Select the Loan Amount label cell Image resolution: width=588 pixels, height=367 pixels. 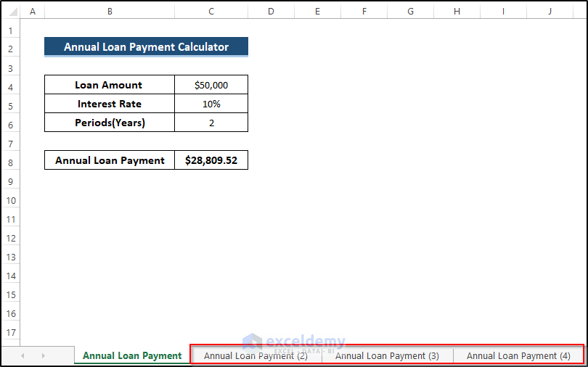110,85
